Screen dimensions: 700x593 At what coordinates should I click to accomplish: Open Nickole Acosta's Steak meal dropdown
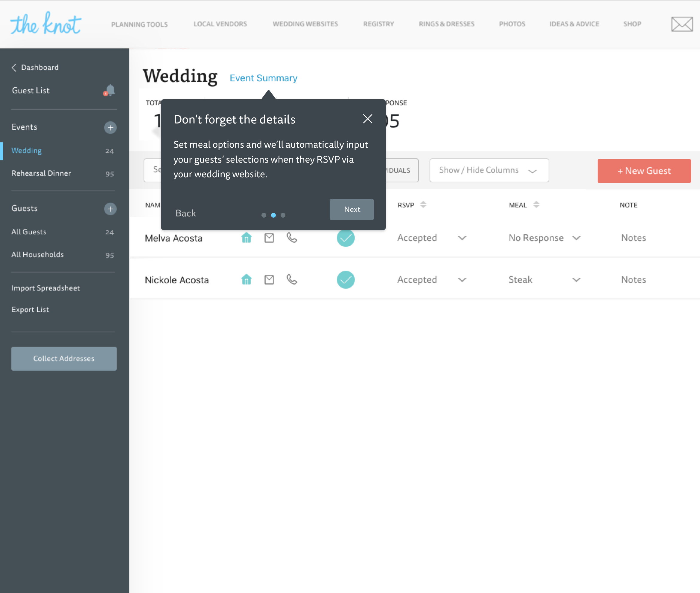576,280
